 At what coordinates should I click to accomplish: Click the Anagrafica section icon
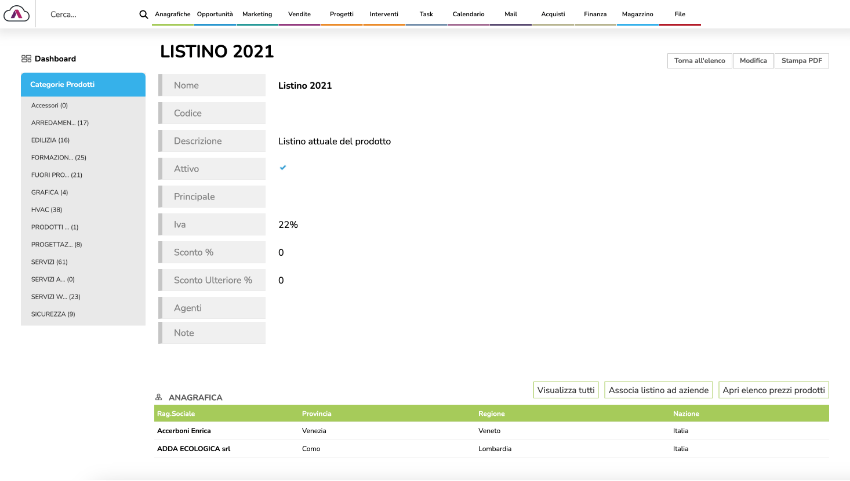click(x=159, y=397)
